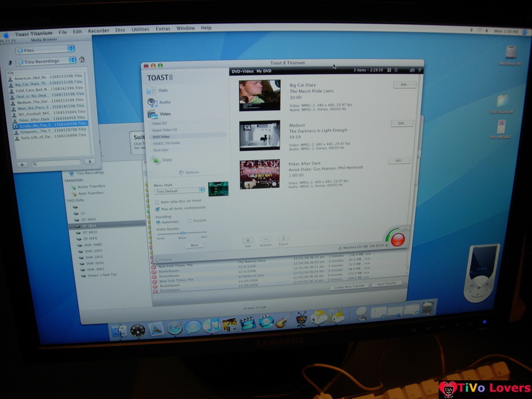Click the Video Quality slider
The width and height of the screenshot is (532, 399).
[182, 233]
